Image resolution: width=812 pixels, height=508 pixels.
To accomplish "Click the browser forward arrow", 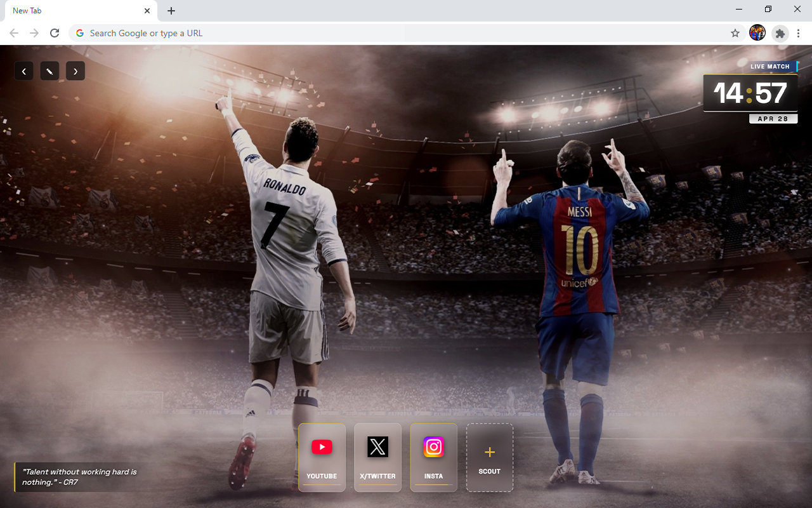I will pyautogui.click(x=34, y=33).
